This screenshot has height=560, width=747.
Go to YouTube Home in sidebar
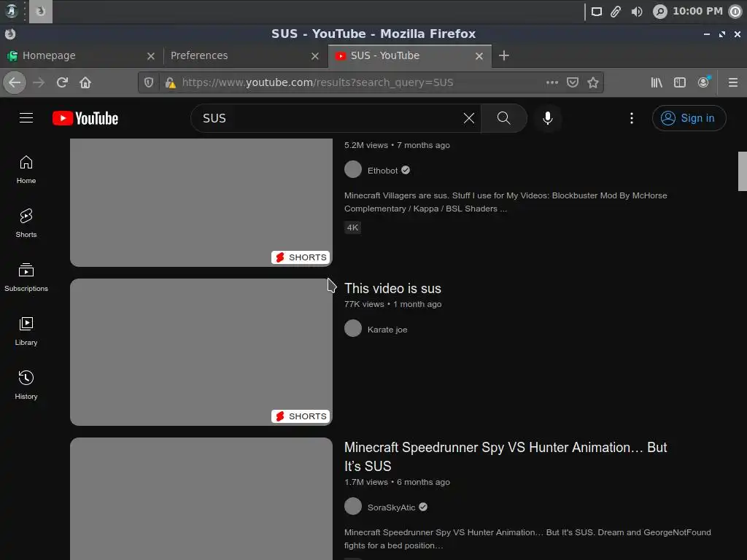(26, 170)
